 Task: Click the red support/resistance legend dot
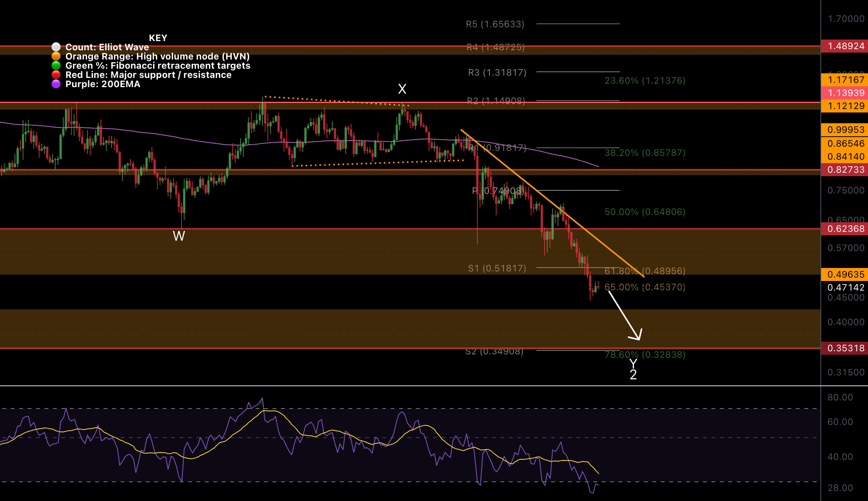(56, 75)
